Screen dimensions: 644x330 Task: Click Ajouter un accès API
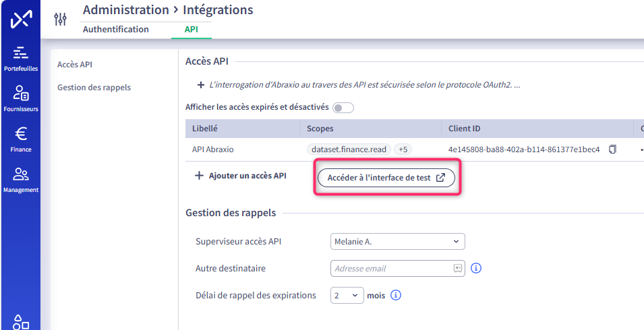pos(241,176)
